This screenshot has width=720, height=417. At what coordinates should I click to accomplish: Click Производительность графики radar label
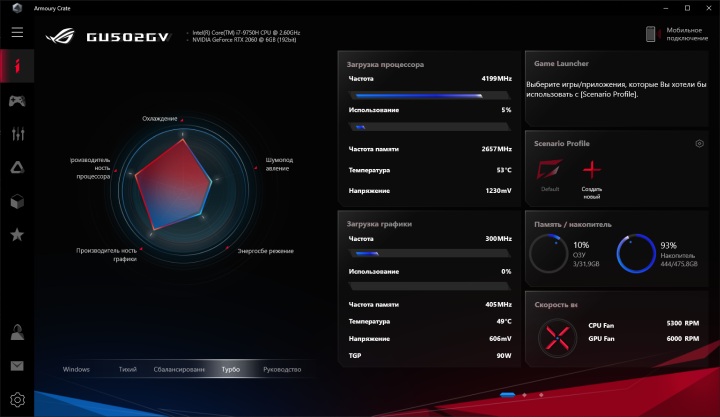point(107,254)
